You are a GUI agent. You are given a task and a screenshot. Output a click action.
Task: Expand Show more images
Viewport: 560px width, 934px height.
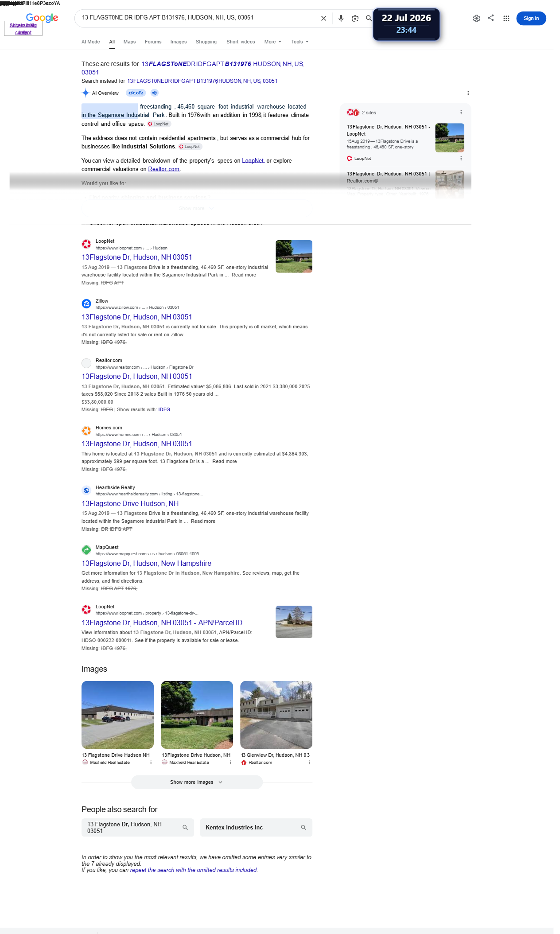pyautogui.click(x=197, y=782)
